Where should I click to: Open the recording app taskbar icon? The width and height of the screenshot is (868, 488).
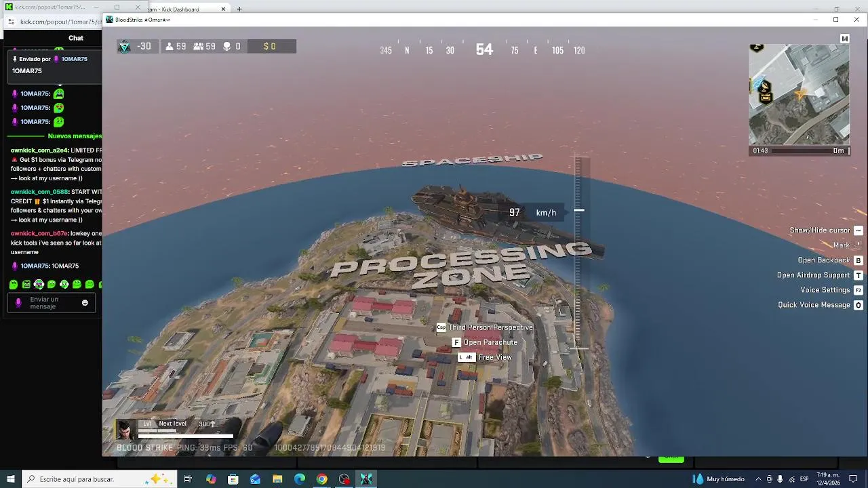pyautogui.click(x=344, y=479)
